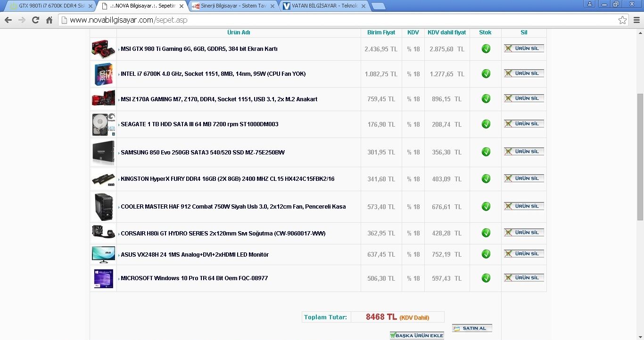Click the green stock icon for ASUS VX248H
Screen dimensions: 644x340
tap(486, 254)
